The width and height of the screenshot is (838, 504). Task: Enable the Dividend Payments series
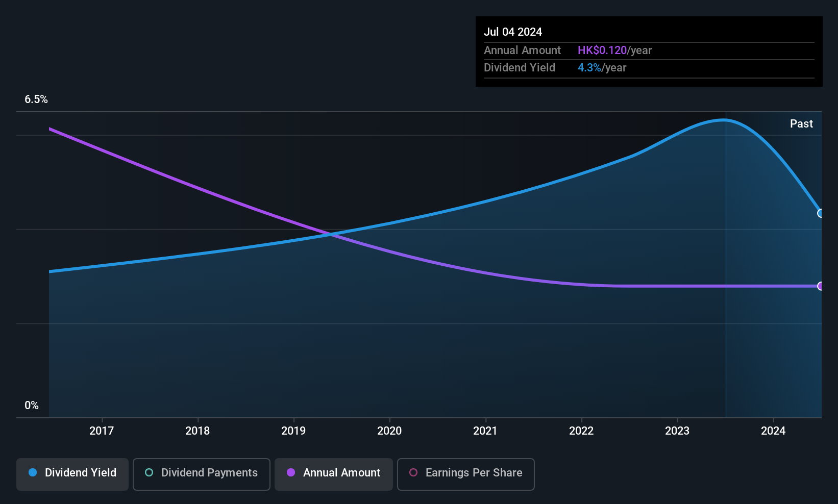click(201, 474)
